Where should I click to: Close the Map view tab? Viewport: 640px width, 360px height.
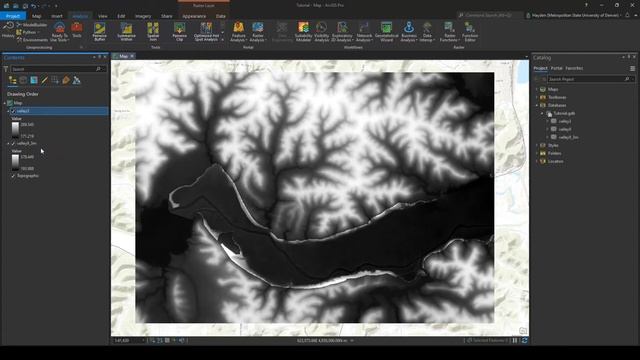point(132,56)
